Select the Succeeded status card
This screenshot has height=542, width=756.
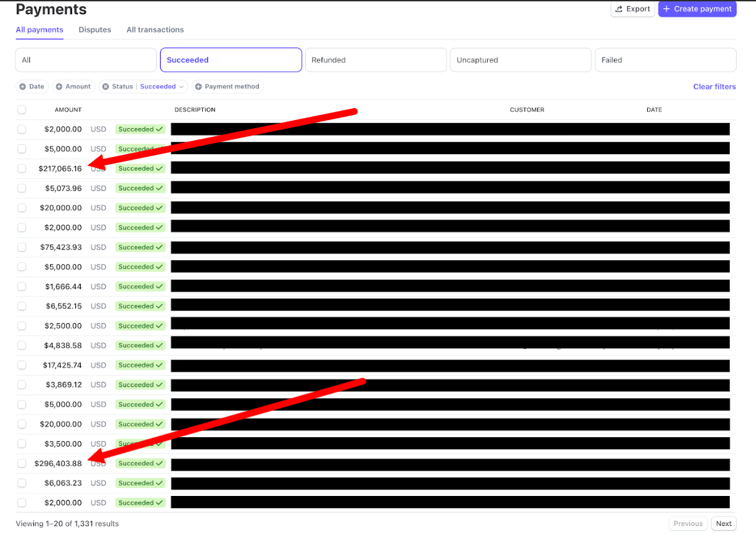click(231, 60)
